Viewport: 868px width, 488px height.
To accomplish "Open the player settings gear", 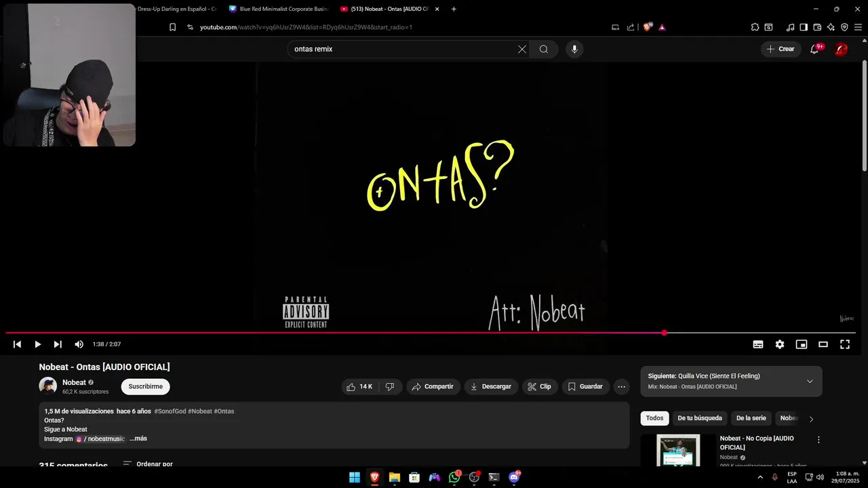I will (x=780, y=344).
